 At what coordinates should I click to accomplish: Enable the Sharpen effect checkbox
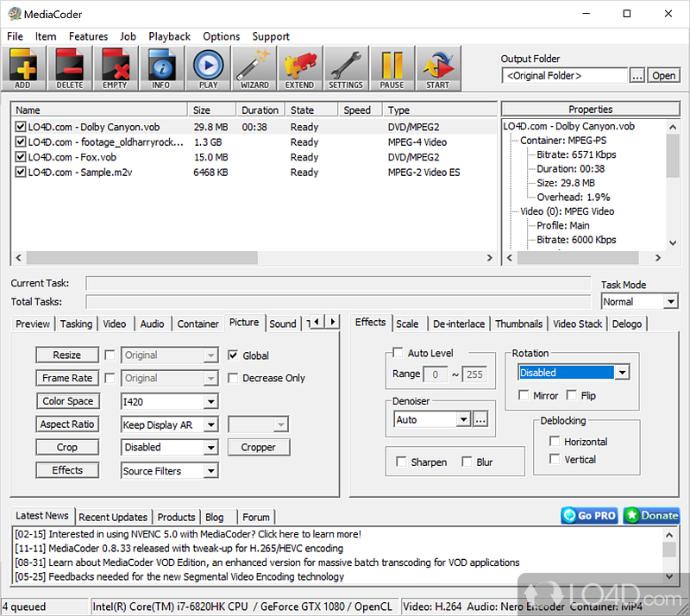403,462
